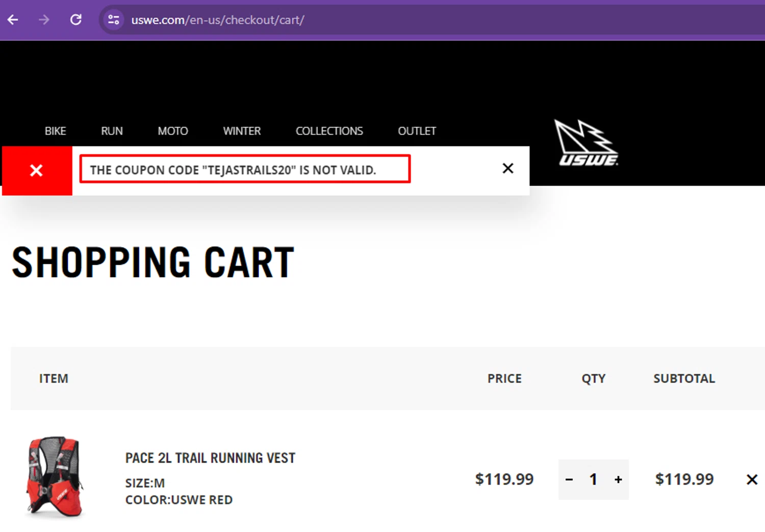Reload the cart page

[76, 20]
